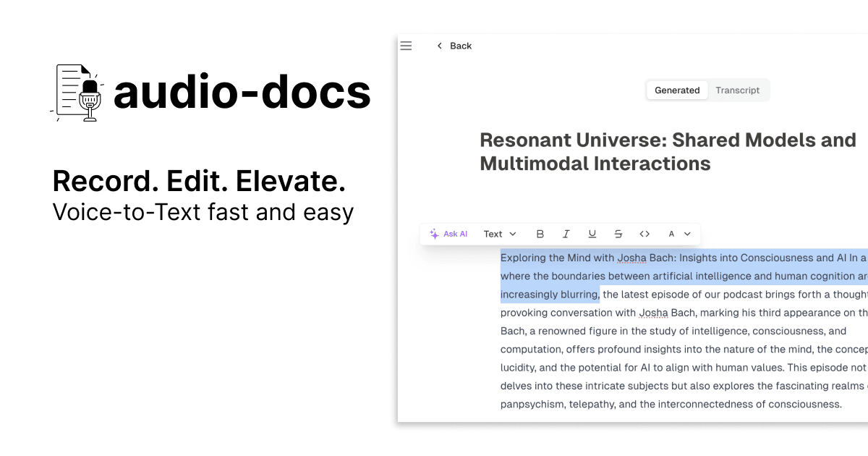Click the name Josha Bach in text
Screen dimensions: 868x456
click(x=654, y=312)
